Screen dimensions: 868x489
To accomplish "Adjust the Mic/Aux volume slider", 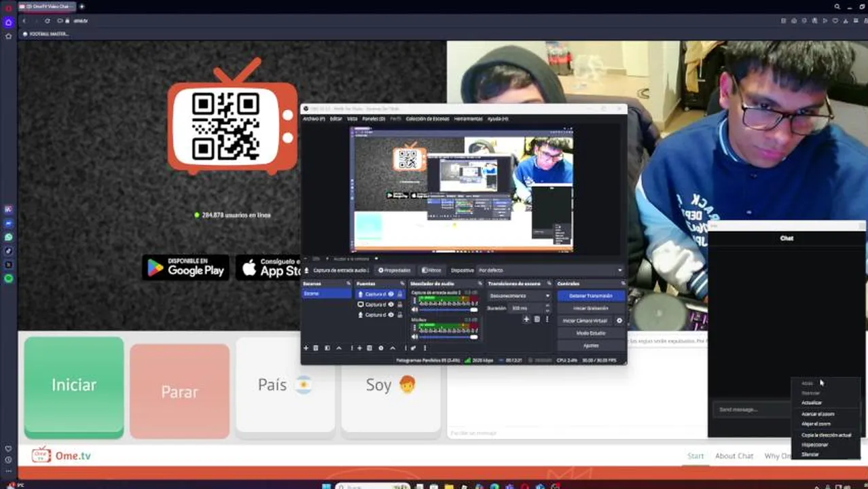I will coord(448,337).
